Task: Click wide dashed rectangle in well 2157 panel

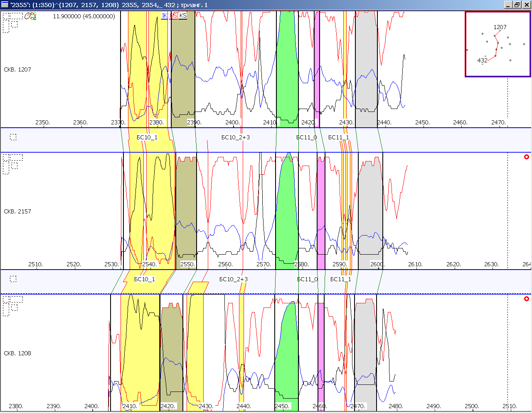Action: click(17, 157)
